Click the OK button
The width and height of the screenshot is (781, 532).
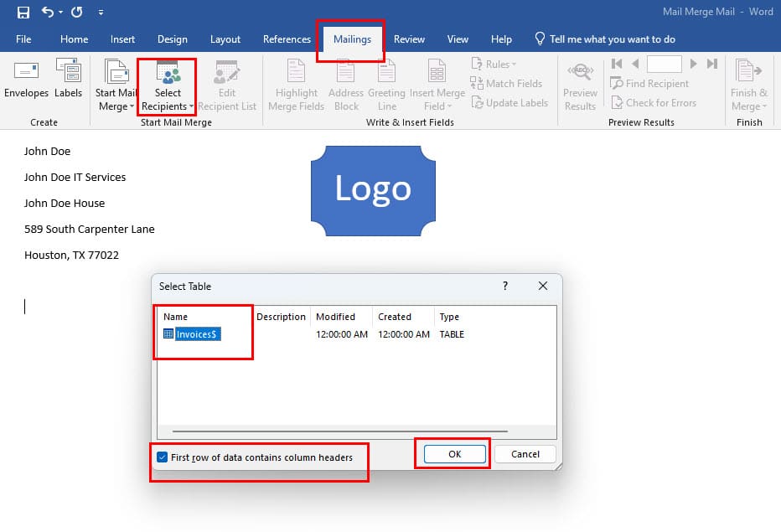click(x=455, y=454)
